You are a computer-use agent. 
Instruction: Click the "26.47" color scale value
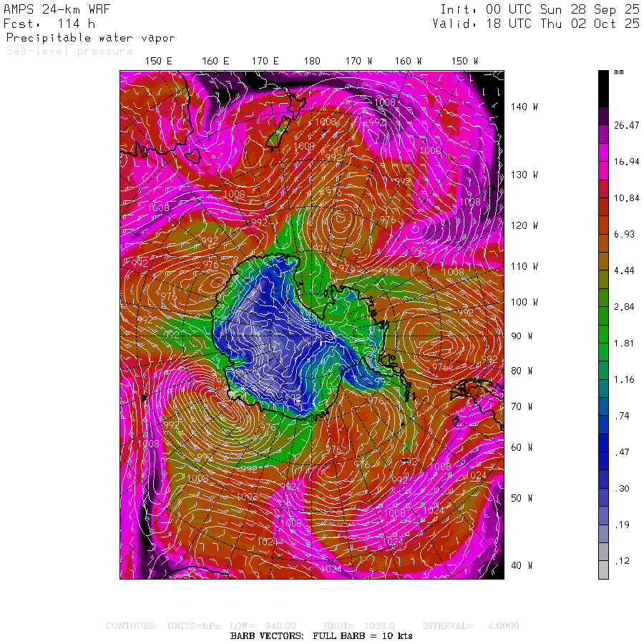pos(627,125)
